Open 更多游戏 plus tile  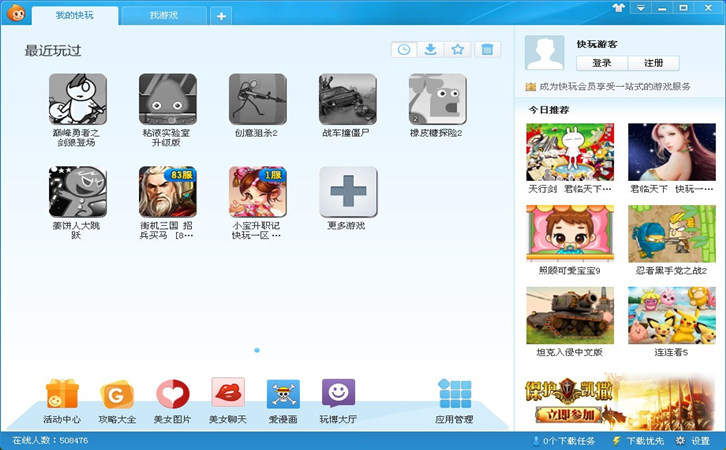click(347, 191)
